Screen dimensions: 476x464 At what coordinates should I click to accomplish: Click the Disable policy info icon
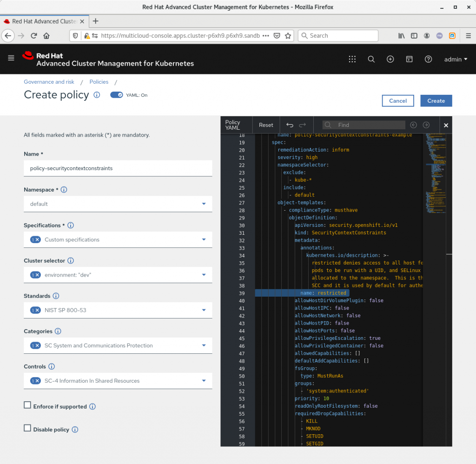coord(75,430)
